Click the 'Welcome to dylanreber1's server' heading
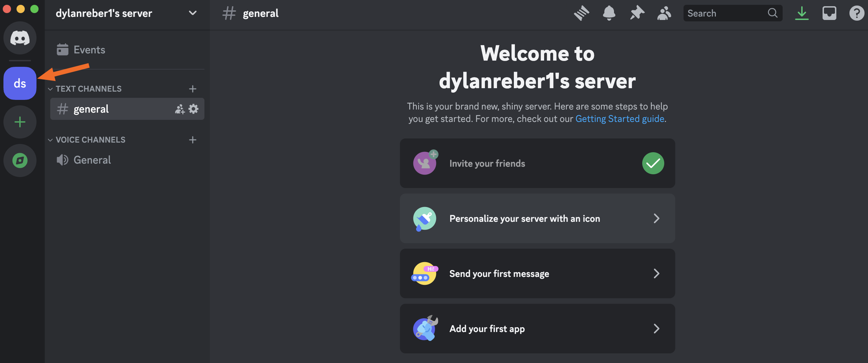This screenshot has width=868, height=363. 537,67
